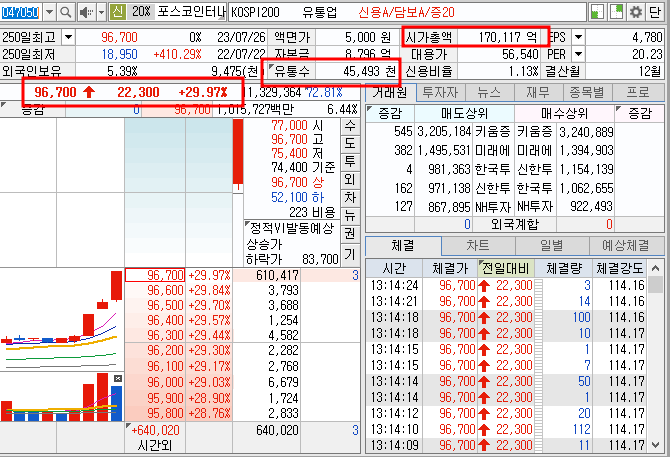Click the second green layout icon
The height and width of the screenshot is (457, 670).
[x=616, y=12]
